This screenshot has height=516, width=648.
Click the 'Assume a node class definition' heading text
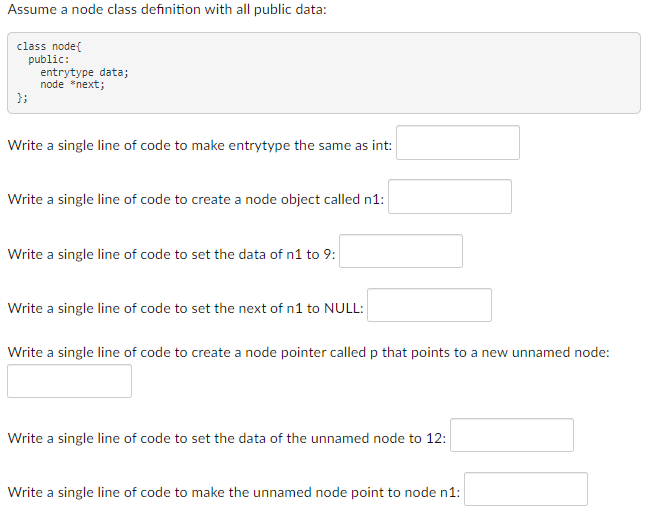(x=167, y=10)
